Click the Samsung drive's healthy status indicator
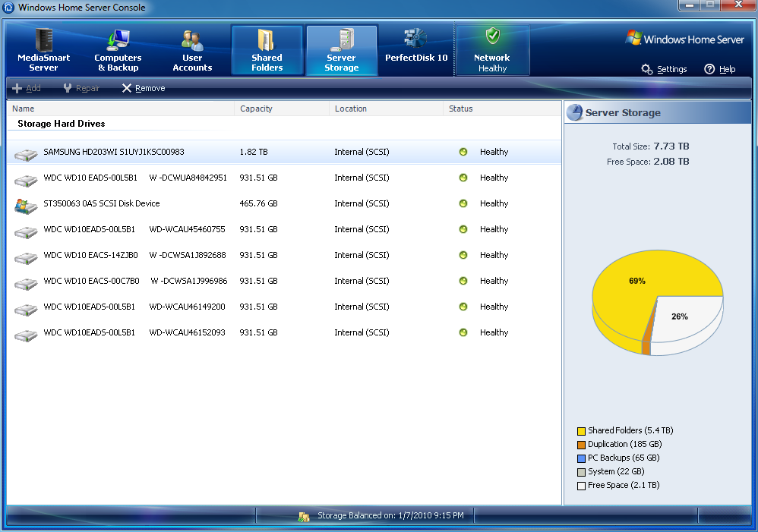Screen dimensions: 758x532 [x=463, y=152]
